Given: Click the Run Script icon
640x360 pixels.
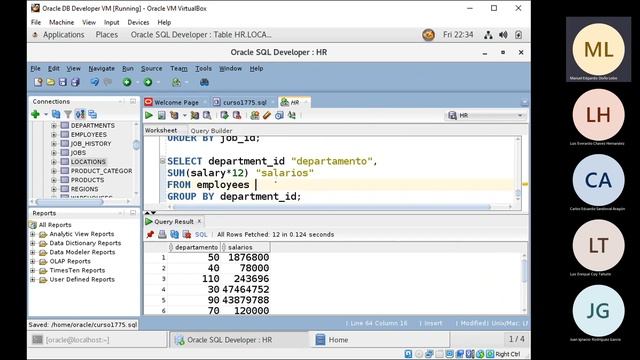Looking at the screenshot, I should (x=162, y=116).
